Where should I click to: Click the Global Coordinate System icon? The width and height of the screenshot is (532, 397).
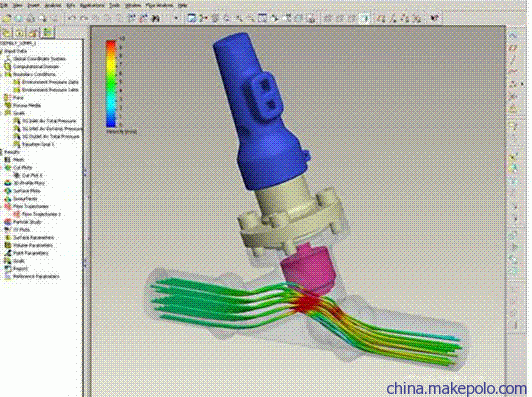[x=8, y=59]
